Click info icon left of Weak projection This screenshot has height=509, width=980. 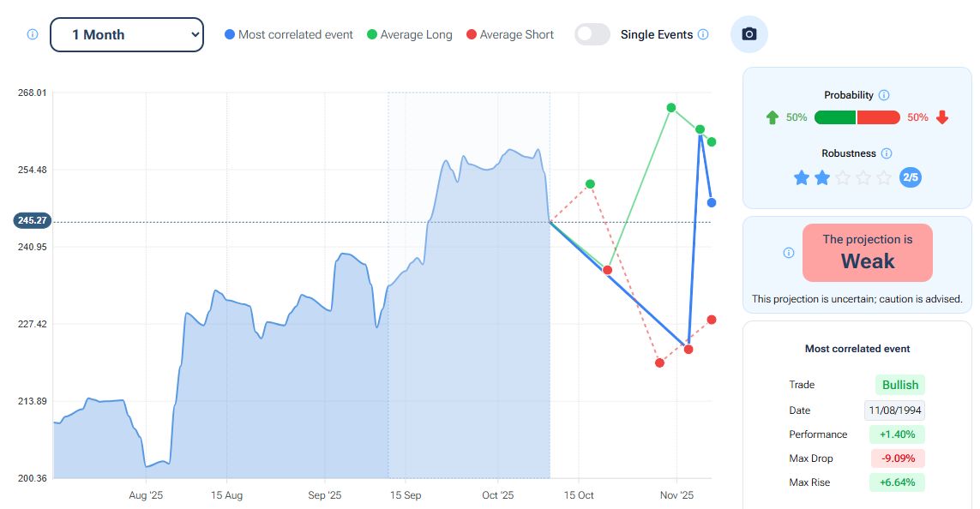789,253
